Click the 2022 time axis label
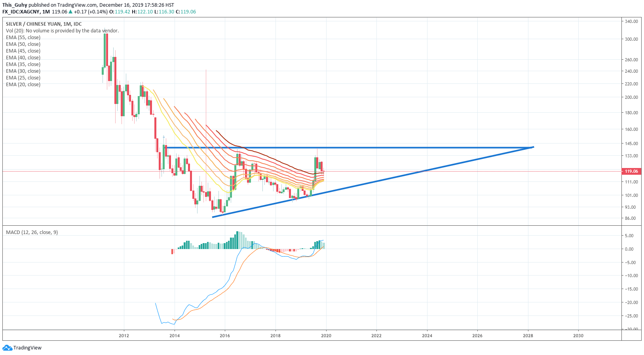Image resolution: width=644 pixels, height=355 pixels. (x=376, y=336)
